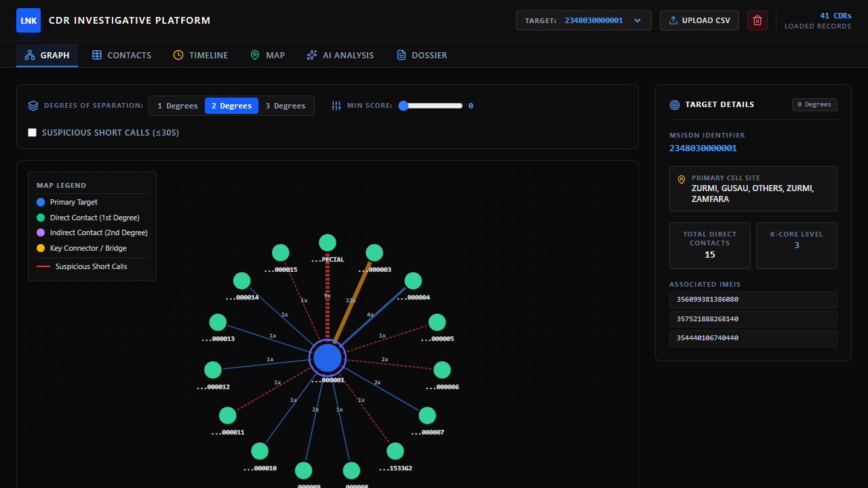Image resolution: width=868 pixels, height=488 pixels.
Task: Click the blue Primary Target legend dot
Action: tap(41, 202)
